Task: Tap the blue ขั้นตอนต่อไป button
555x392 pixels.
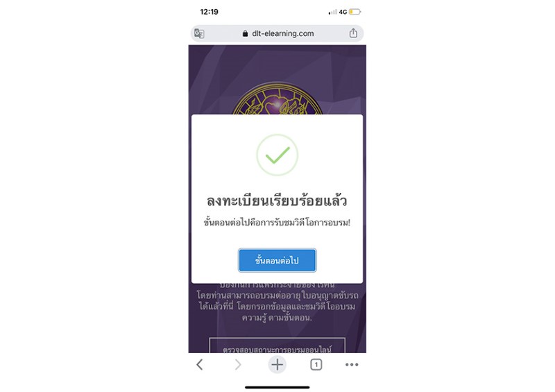Action: (x=277, y=260)
